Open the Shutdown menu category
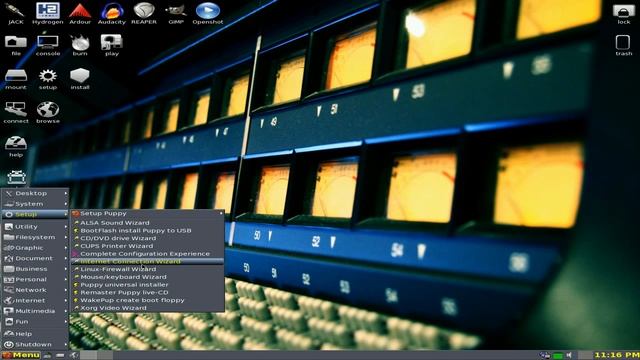The height and width of the screenshot is (360, 640). (x=35, y=344)
